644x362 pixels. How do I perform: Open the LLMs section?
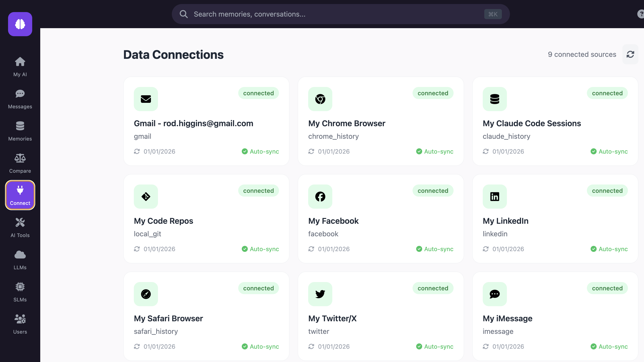(x=20, y=259)
